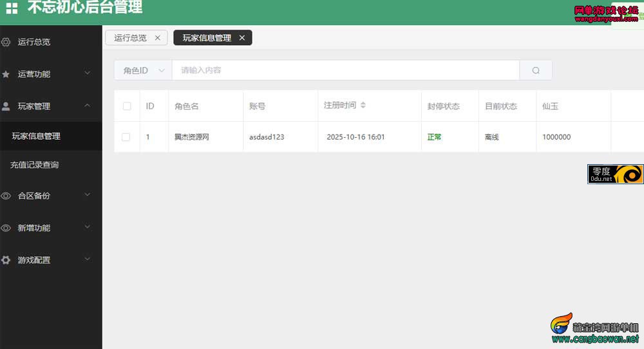Expand the 新增功能 sidebar menu chevron

(88, 227)
